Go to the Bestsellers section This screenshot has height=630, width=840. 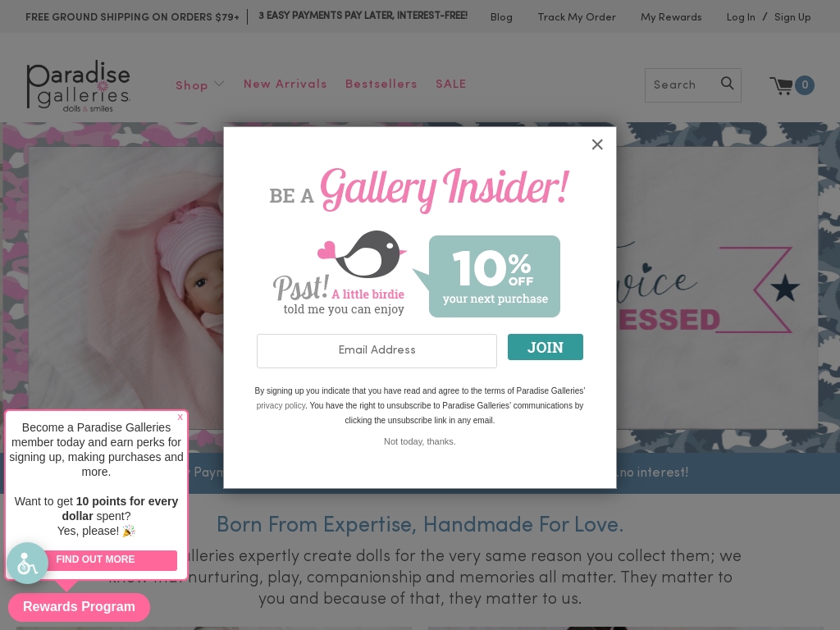pos(381,84)
